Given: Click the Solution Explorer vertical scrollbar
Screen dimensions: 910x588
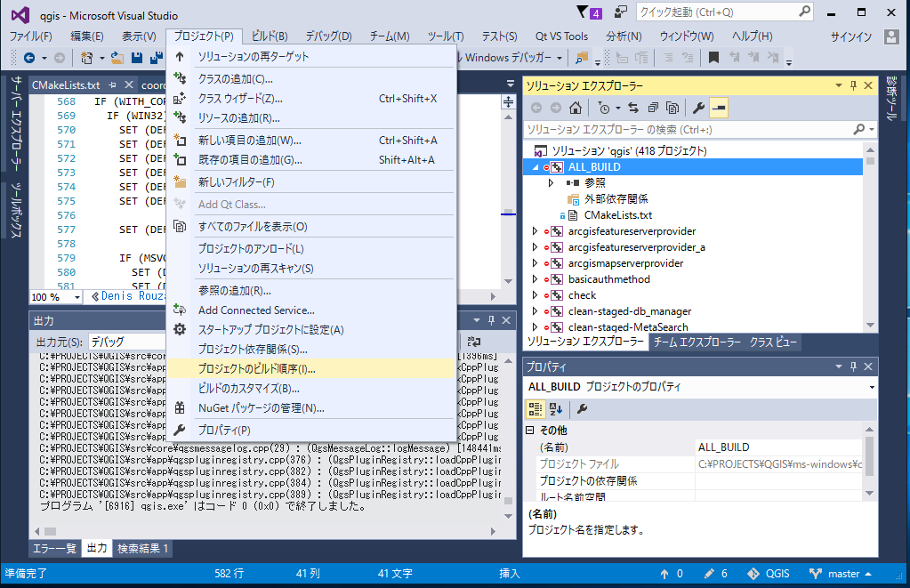Looking at the screenshot, I should pyautogui.click(x=869, y=240).
